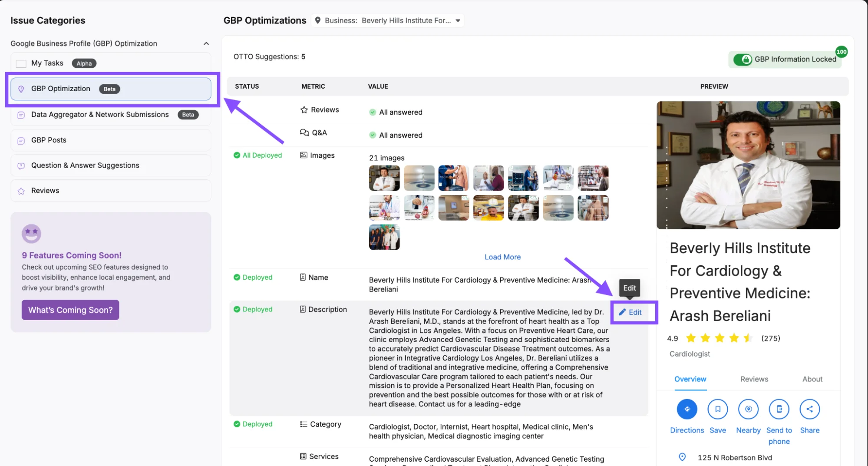This screenshot has height=466, width=868.
Task: Click the star icon beside sidebar Reviews
Action: click(21, 191)
